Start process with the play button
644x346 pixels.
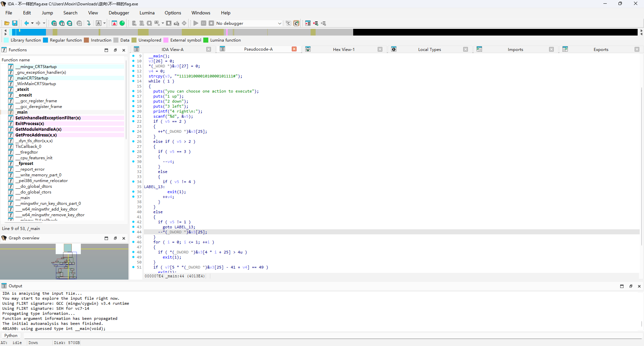[x=196, y=23]
